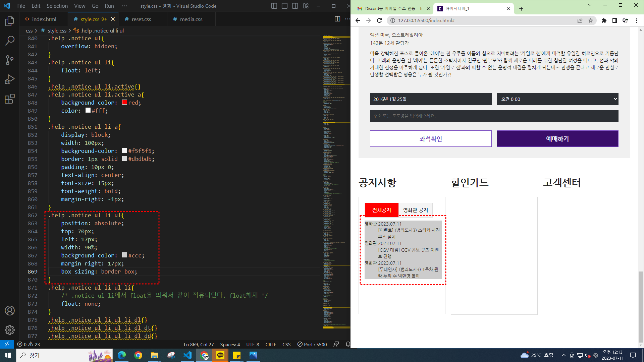Open the Explorer view in activity bar
644x362 pixels.
point(10,21)
